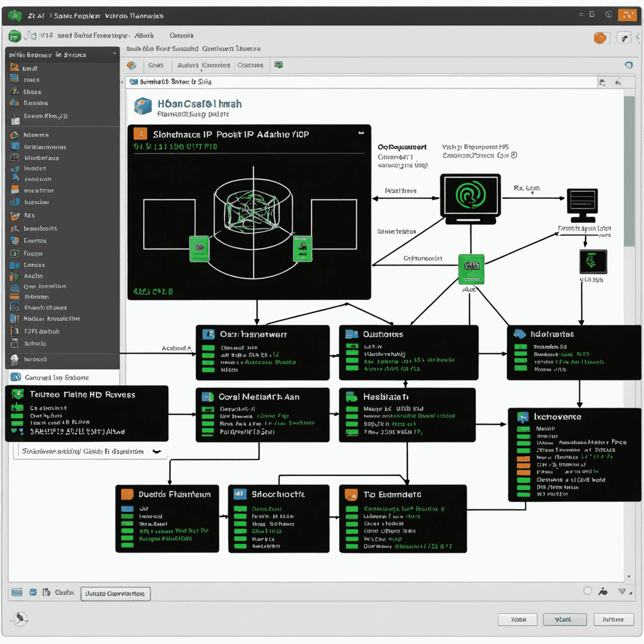Click the pencil edit button in upper toolbar
The width and height of the screenshot is (644, 644).
tap(625, 38)
